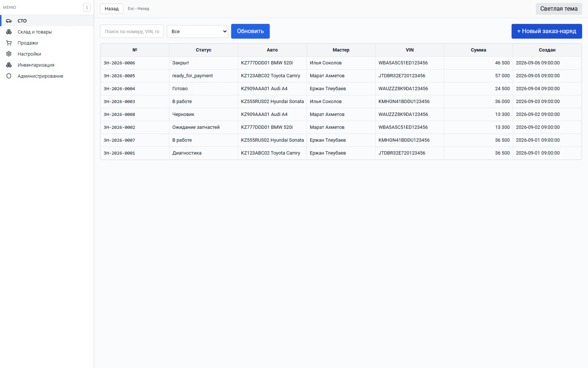Focus the search field for номер, VIN

(x=132, y=31)
